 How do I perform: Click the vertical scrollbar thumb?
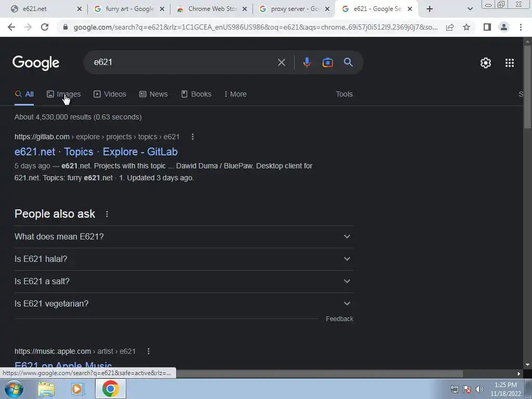coord(527,87)
